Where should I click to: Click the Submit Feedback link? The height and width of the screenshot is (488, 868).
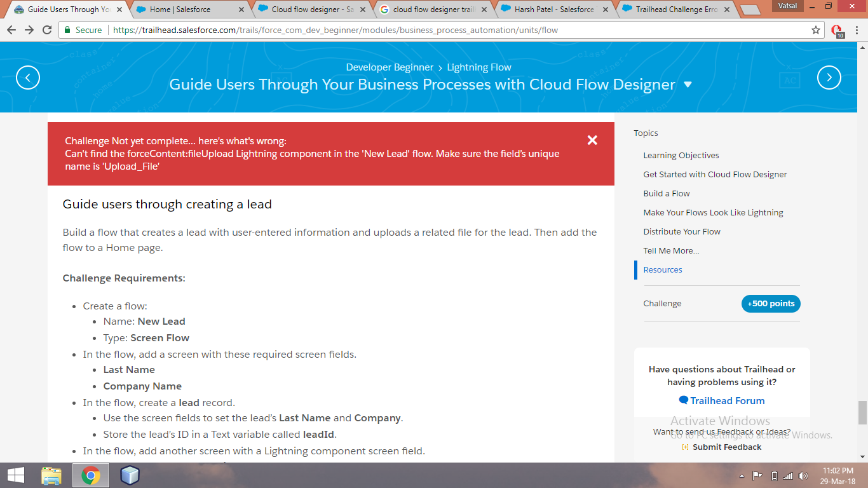pyautogui.click(x=726, y=447)
